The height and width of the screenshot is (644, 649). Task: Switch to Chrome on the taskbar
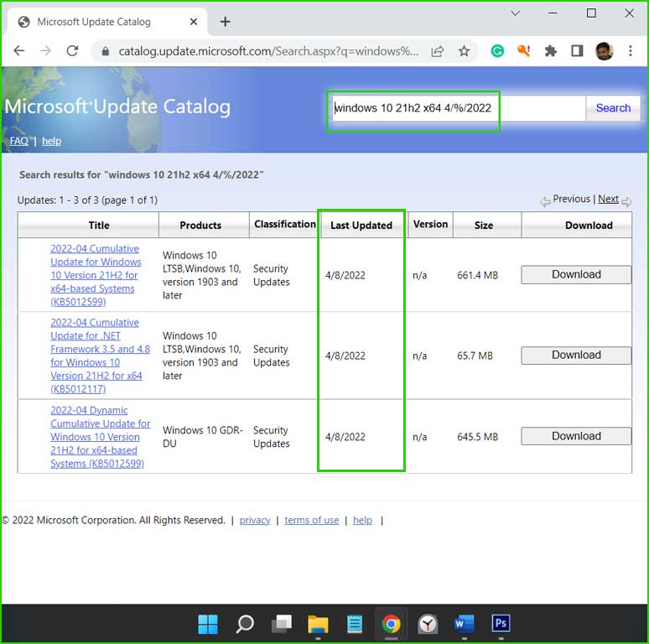click(x=391, y=624)
